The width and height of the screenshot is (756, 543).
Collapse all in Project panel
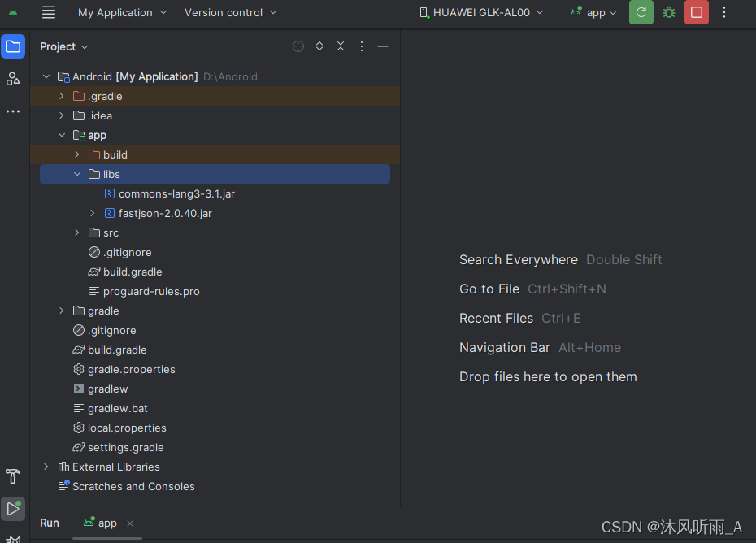341,46
